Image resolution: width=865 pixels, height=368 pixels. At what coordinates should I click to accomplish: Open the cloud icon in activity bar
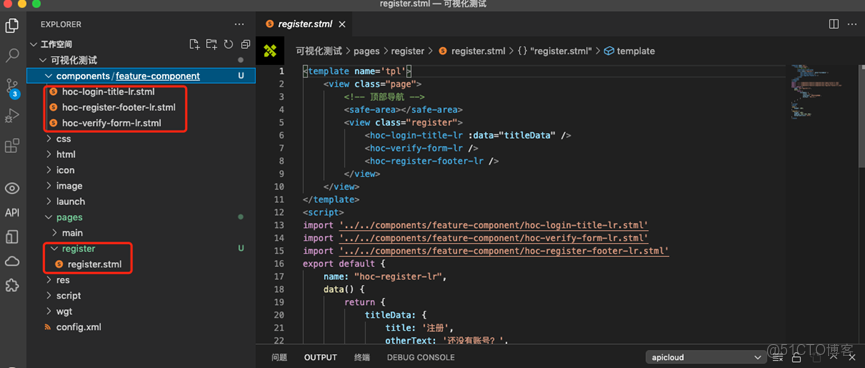click(x=12, y=261)
